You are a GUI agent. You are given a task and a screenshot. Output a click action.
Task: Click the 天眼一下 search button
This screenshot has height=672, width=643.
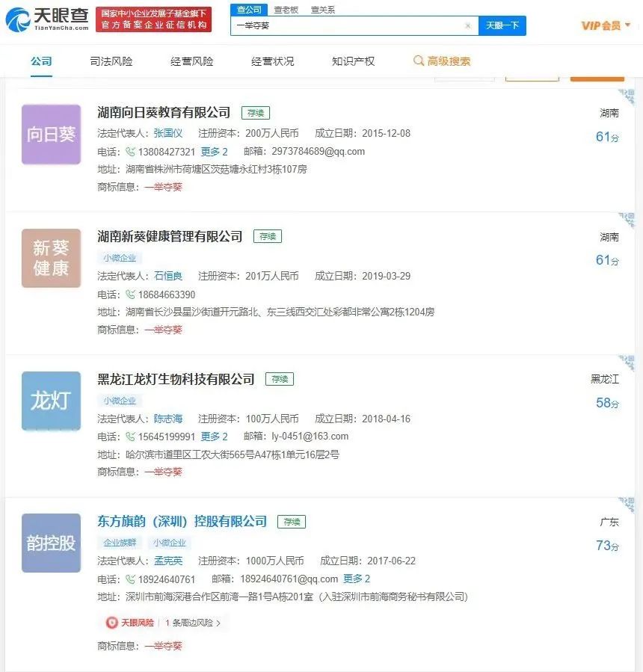[x=502, y=25]
